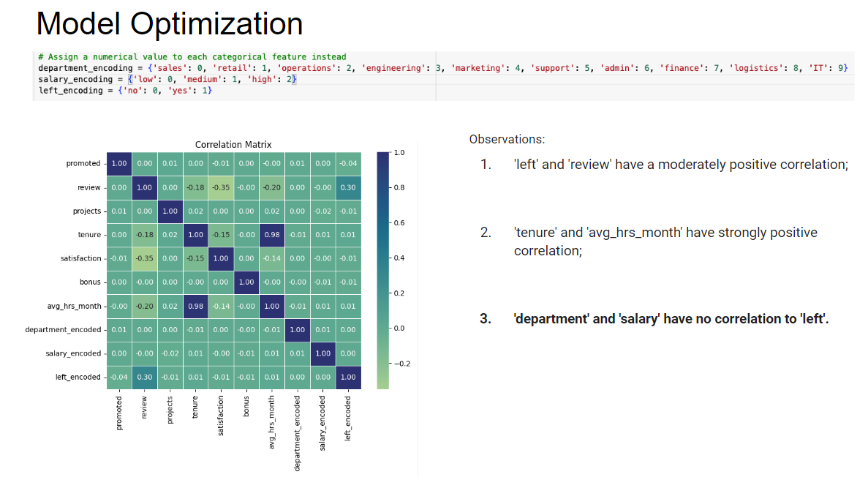This screenshot has height=488, width=868.
Task: Click the salary_encoding dictionary line
Action: (x=167, y=79)
